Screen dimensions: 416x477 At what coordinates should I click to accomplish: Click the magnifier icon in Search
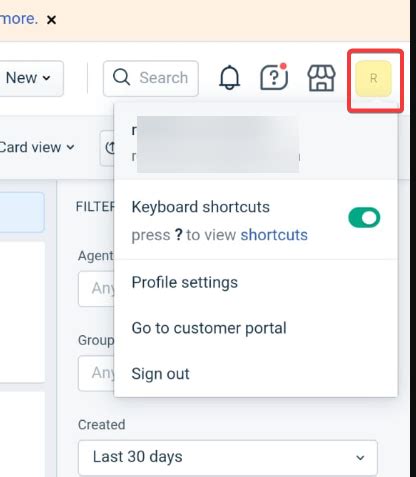tap(121, 77)
